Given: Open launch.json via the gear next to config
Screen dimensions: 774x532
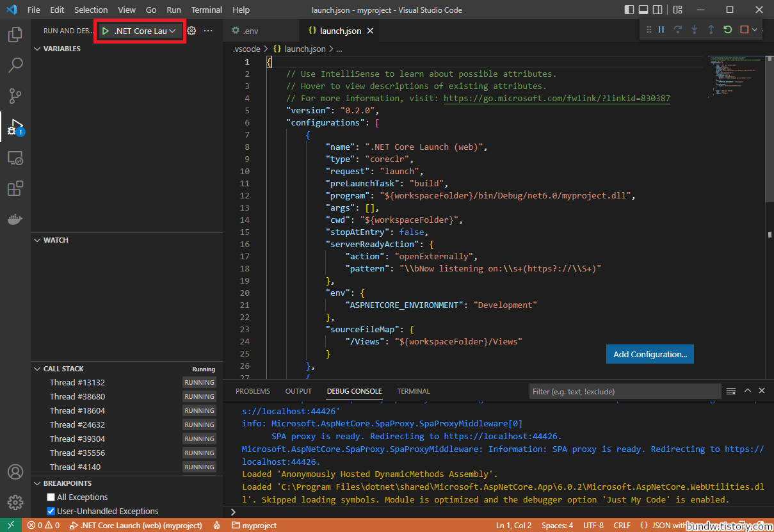Looking at the screenshot, I should click(x=191, y=31).
